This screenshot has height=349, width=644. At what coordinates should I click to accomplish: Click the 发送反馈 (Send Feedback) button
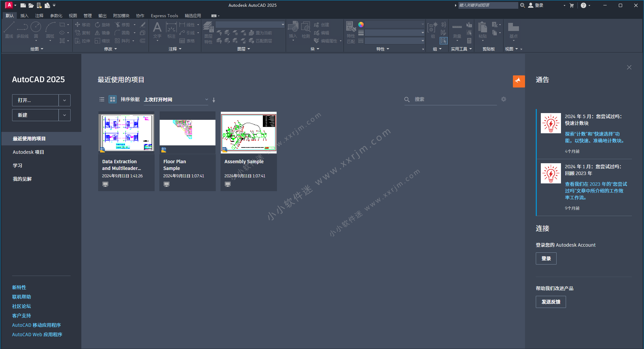point(551,302)
